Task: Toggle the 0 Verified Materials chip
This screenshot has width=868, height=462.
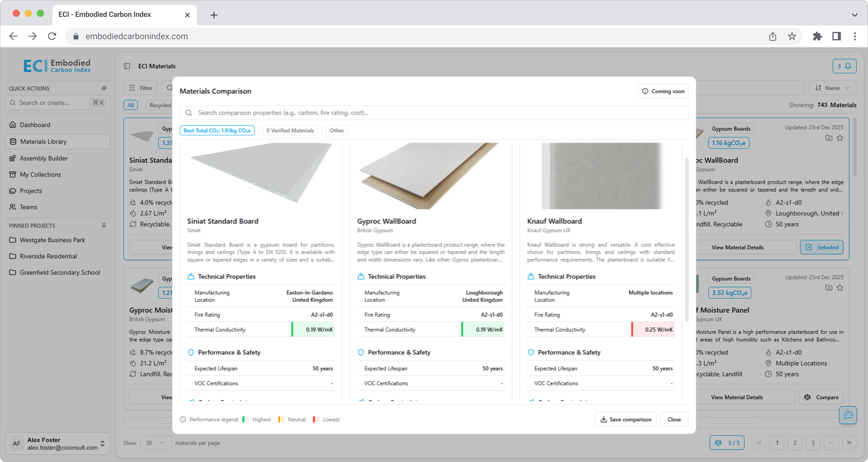Action: coord(290,130)
